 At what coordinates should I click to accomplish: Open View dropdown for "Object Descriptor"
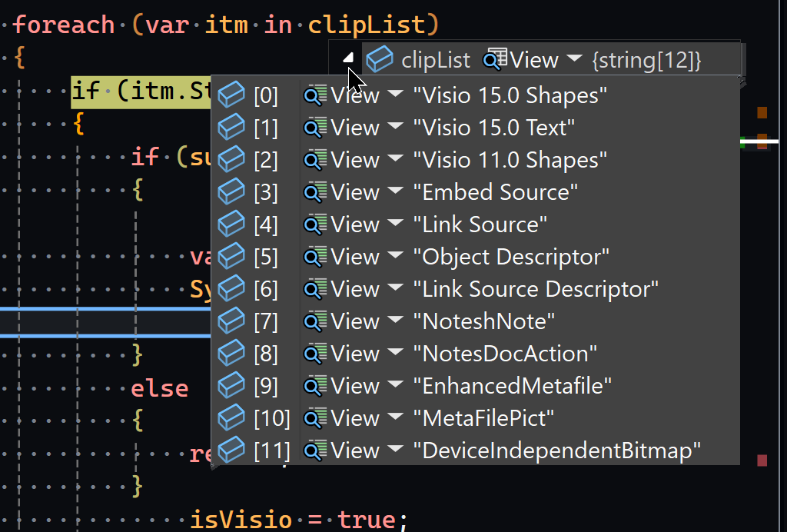396,256
